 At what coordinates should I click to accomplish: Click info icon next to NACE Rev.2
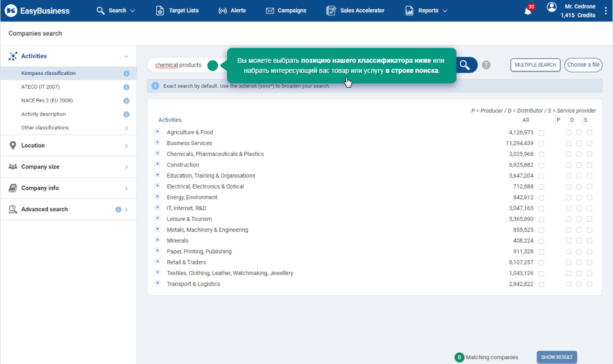pos(126,101)
